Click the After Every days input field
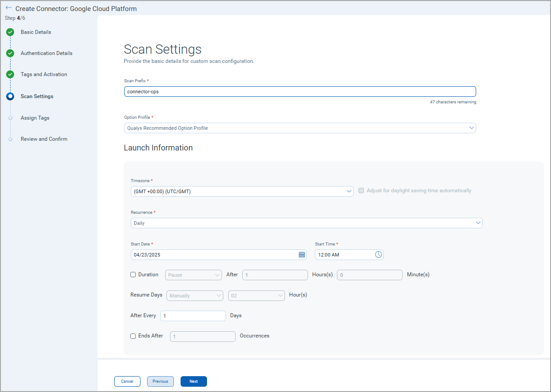This screenshot has height=392, width=551. point(193,316)
